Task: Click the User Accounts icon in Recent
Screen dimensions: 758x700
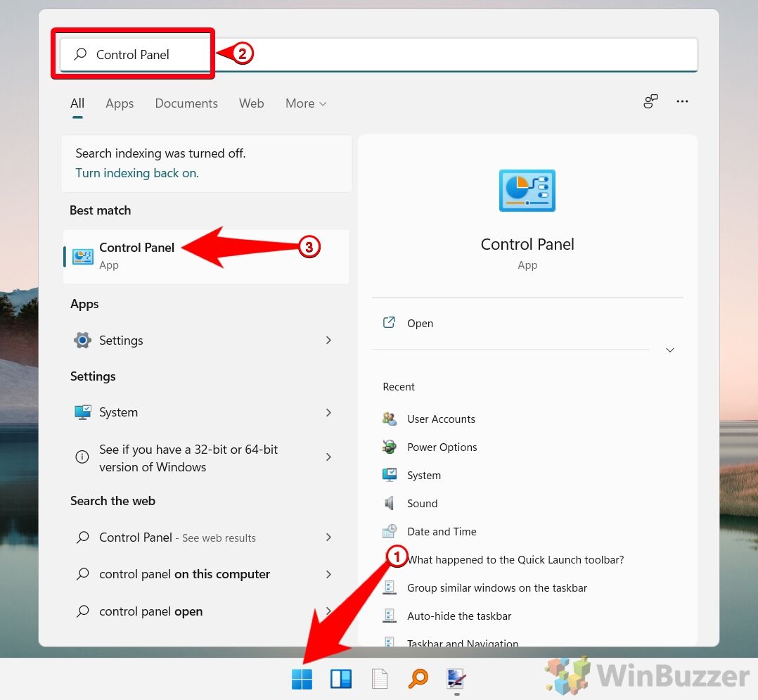Action: pyautogui.click(x=390, y=419)
